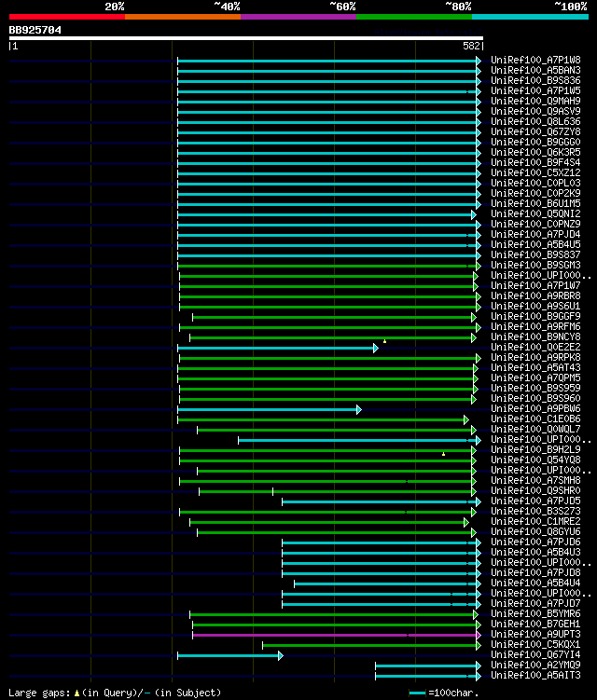This screenshot has height=700, width=597.
Task: Select the UniRef100_B3S273 hit label
Action: pyautogui.click(x=535, y=511)
